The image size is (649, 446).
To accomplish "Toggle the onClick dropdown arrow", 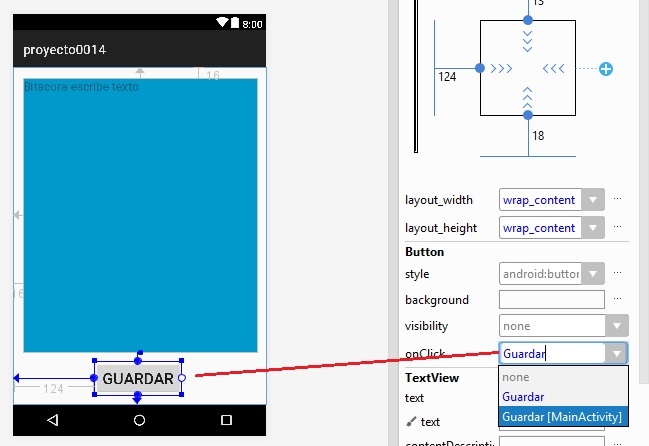I will click(x=617, y=353).
